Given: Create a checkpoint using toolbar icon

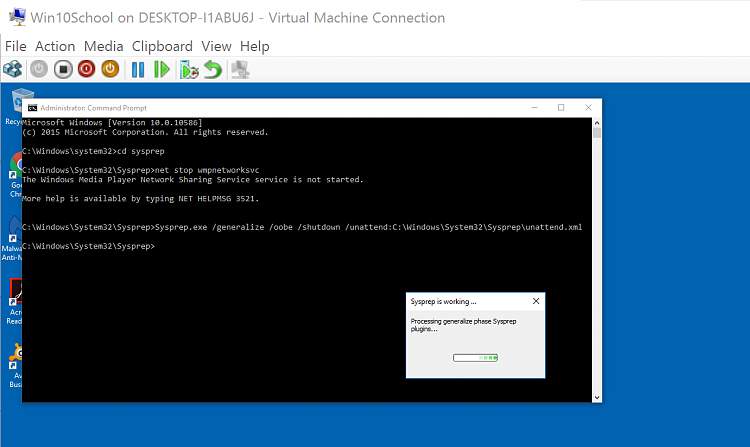Looking at the screenshot, I should coord(188,69).
